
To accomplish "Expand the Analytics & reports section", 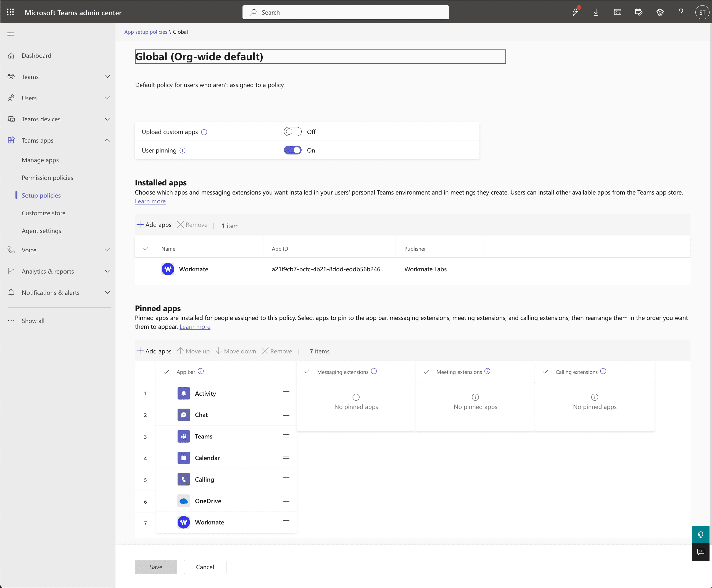I will [x=107, y=271].
